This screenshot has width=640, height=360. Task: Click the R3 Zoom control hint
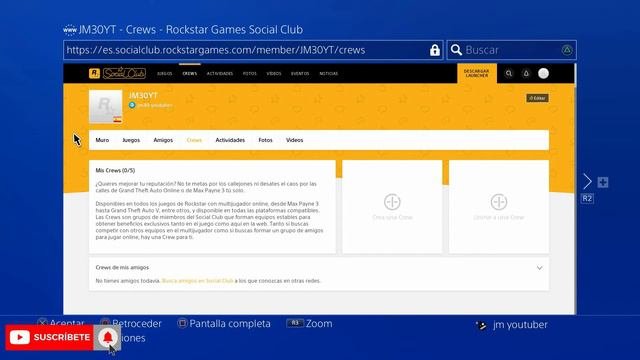tap(309, 323)
